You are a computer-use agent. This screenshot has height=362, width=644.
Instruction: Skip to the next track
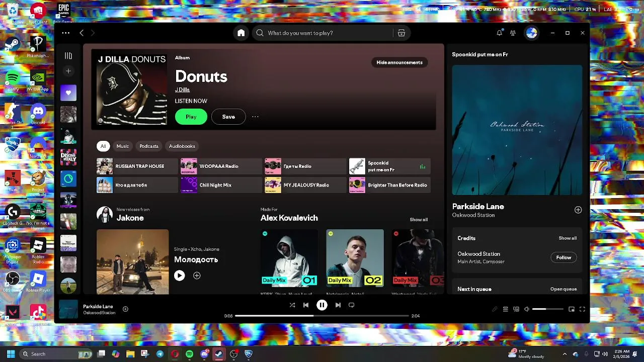pos(338,305)
